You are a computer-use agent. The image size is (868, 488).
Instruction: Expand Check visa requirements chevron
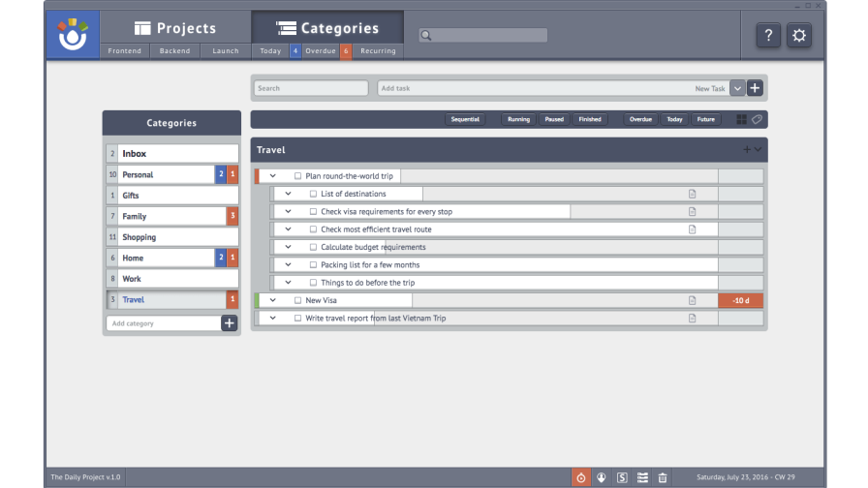click(x=288, y=211)
